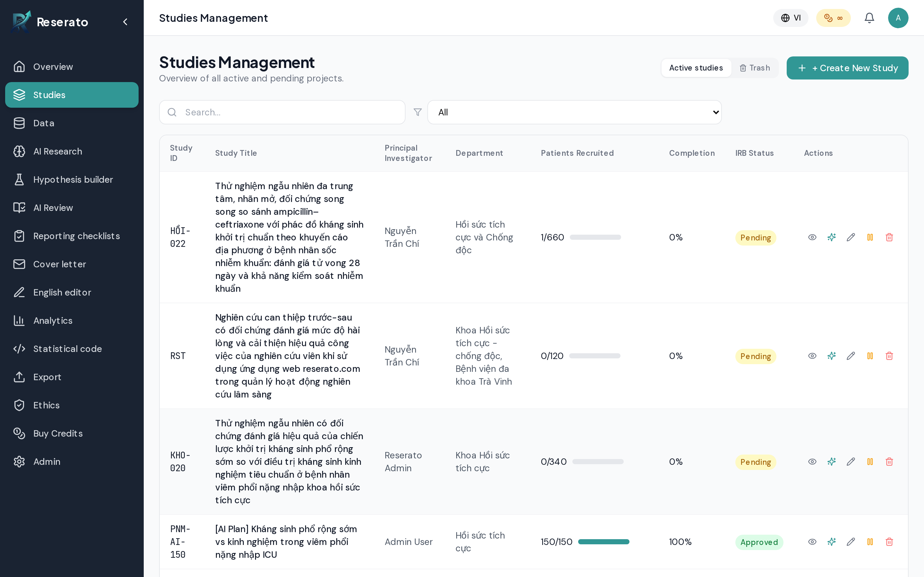Pause the HỒI-022 study

tap(870, 237)
